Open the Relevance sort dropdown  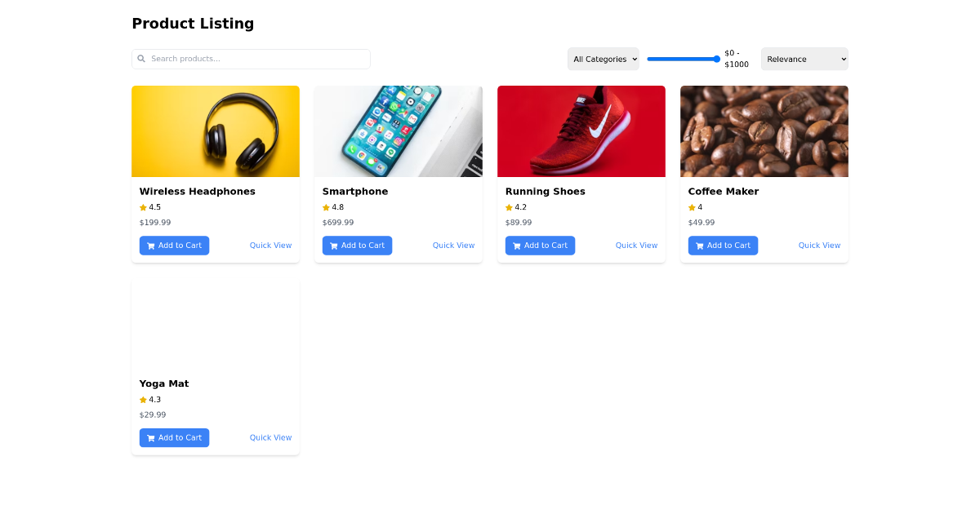pos(804,59)
